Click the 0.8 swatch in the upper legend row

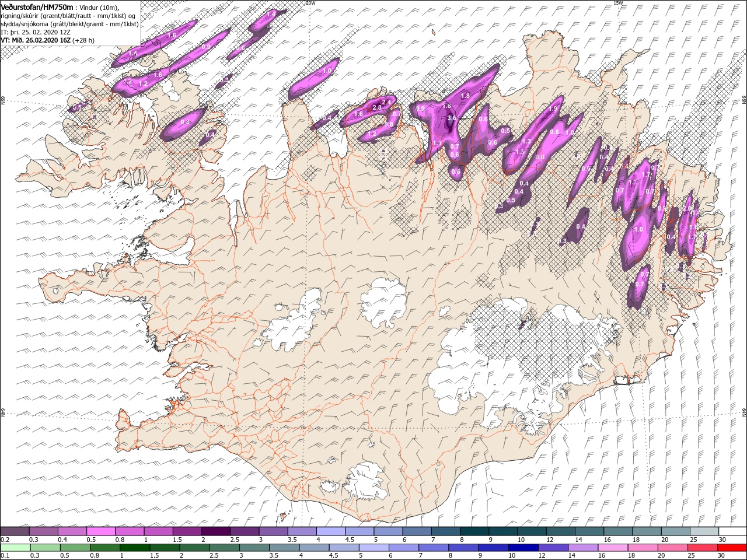pos(130,531)
